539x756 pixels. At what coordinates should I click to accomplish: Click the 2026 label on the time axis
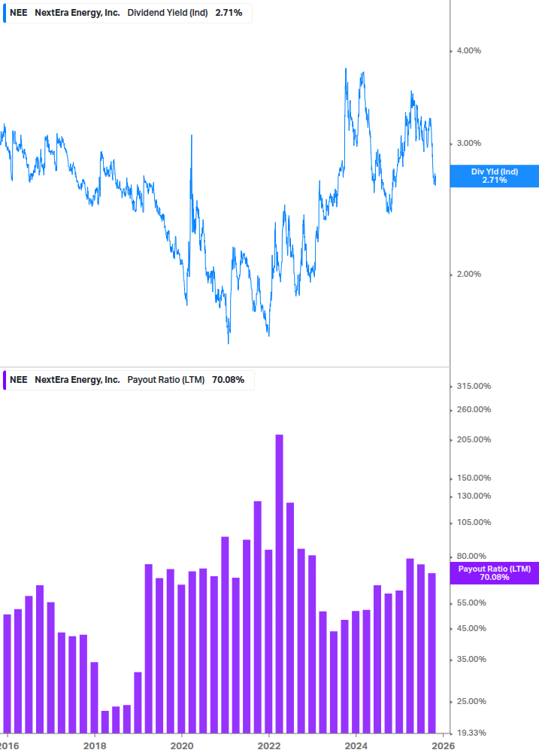[443, 746]
